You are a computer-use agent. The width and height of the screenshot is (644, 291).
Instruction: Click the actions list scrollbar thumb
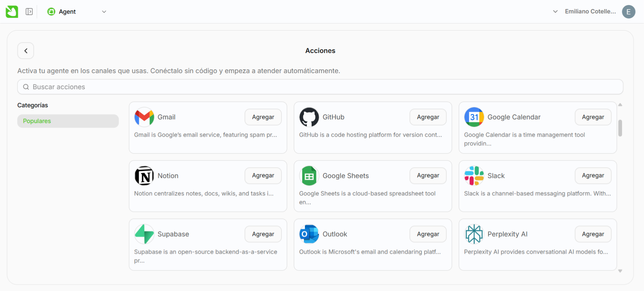pos(620,128)
